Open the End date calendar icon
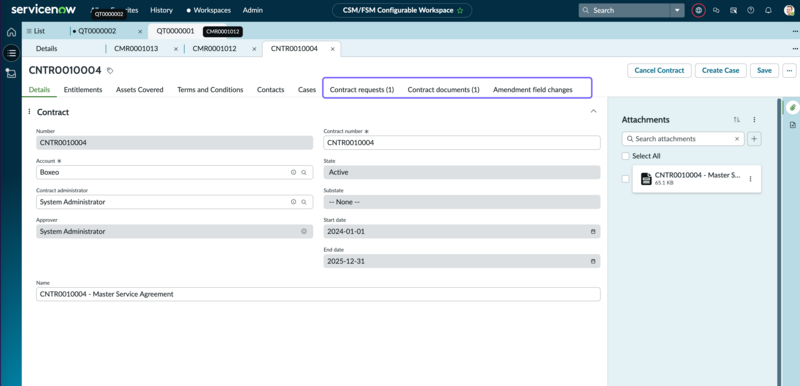 [x=593, y=261]
